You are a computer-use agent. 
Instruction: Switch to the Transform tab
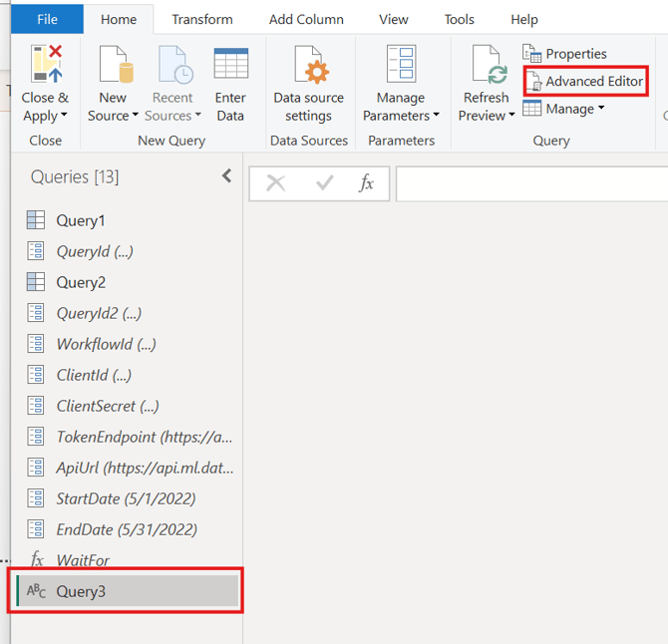pyautogui.click(x=203, y=19)
